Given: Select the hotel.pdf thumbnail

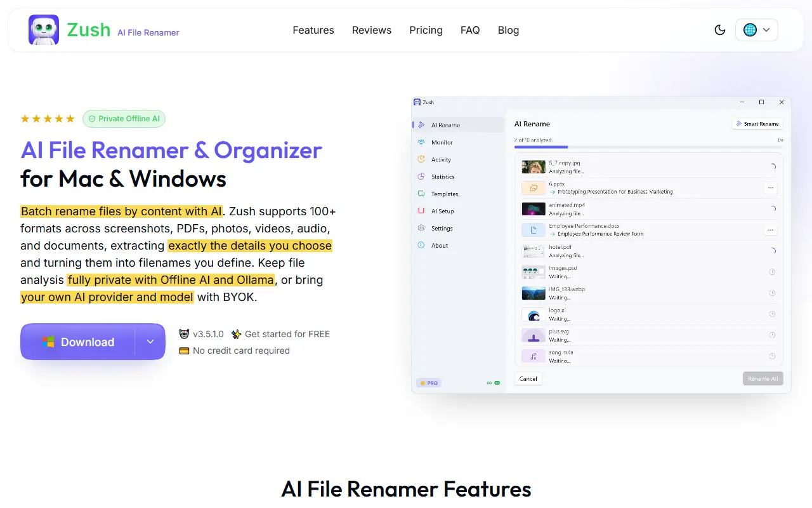Looking at the screenshot, I should [534, 251].
